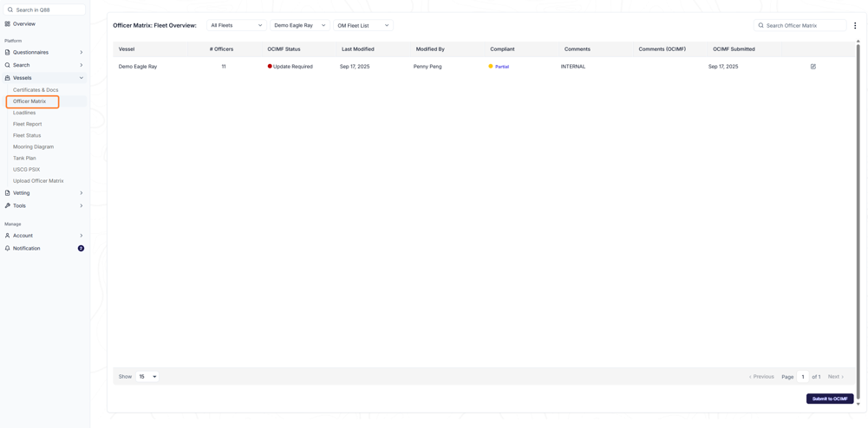868x428 pixels.
Task: Open USCG PSIX page
Action: pyautogui.click(x=27, y=170)
